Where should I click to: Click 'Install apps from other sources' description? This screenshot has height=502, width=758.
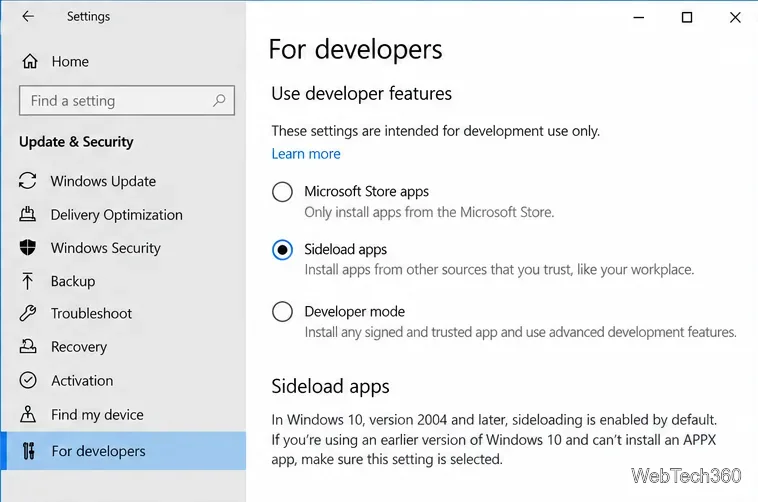[499, 270]
